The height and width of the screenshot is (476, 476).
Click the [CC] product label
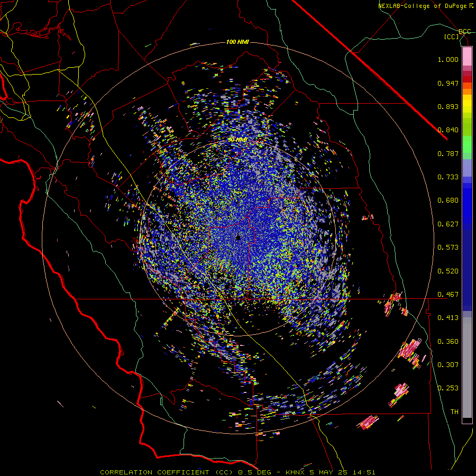click(452, 36)
